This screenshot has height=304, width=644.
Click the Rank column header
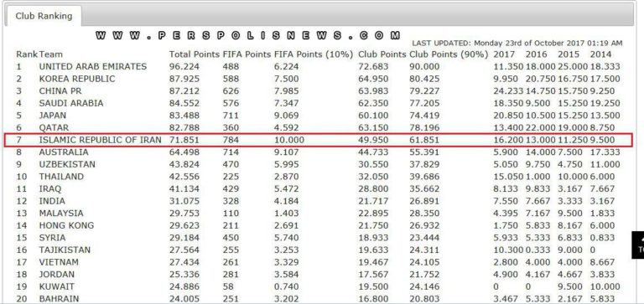[27, 54]
